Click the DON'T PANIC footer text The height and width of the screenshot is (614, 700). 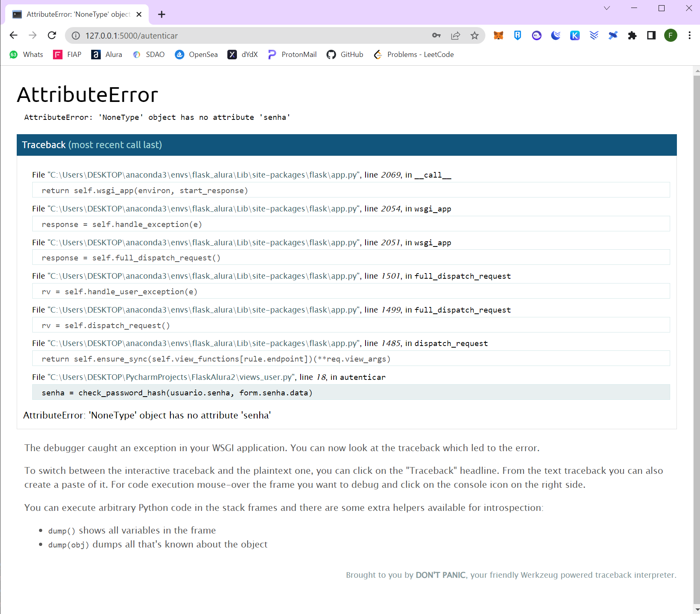[440, 575]
